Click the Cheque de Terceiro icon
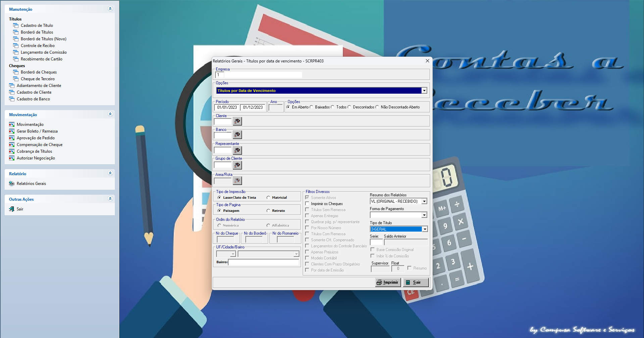 pyautogui.click(x=16, y=79)
